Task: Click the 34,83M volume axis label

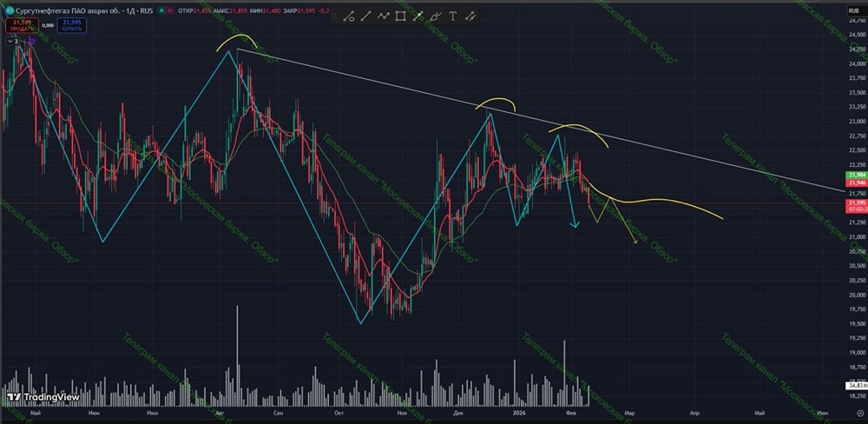Action: [x=855, y=385]
